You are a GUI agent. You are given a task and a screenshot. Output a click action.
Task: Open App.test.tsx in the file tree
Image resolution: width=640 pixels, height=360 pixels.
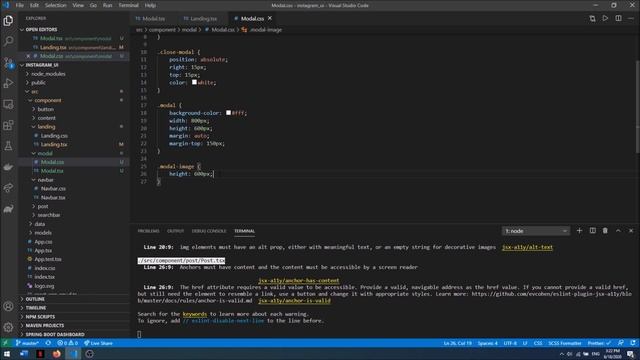(48, 259)
